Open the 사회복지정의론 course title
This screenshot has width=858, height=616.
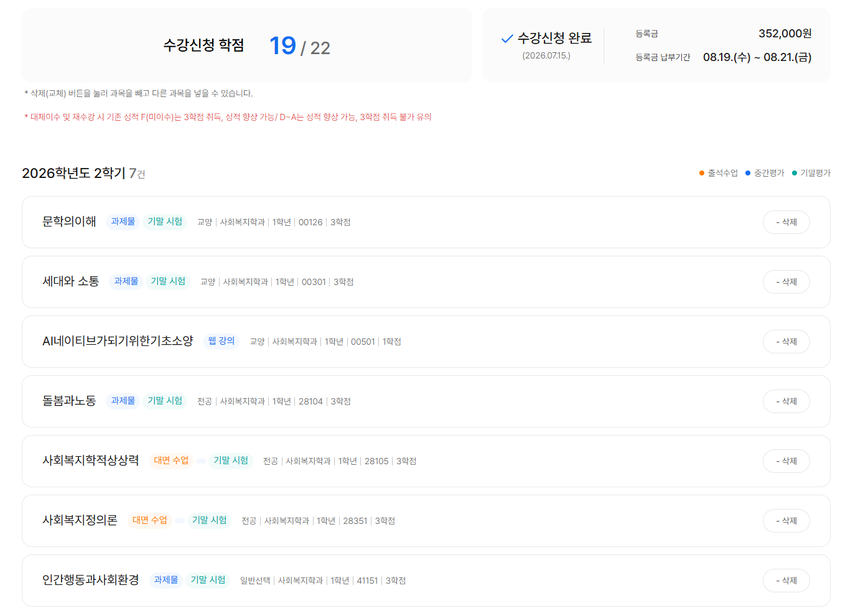click(x=80, y=520)
